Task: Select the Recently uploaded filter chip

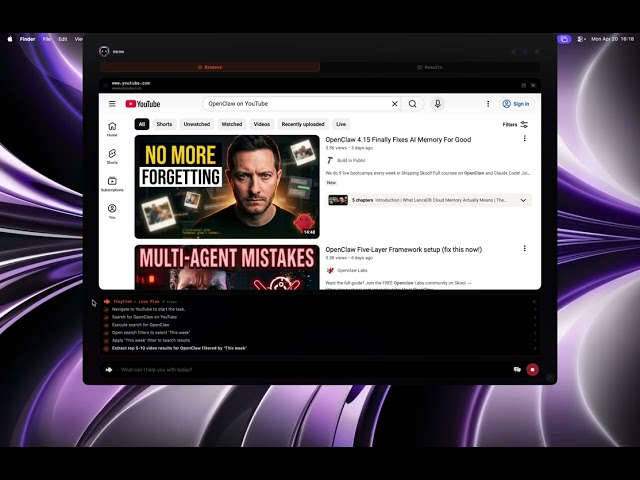Action: pyautogui.click(x=303, y=124)
